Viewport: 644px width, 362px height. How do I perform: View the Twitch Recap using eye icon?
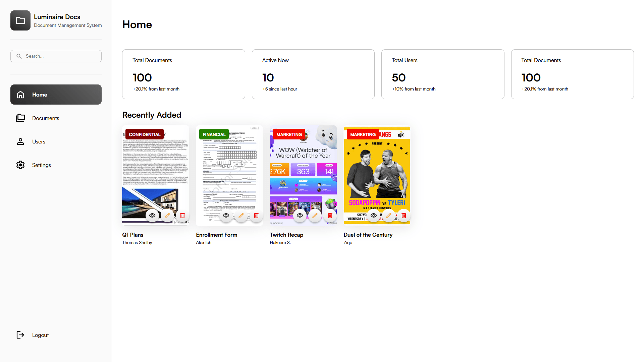[300, 216]
